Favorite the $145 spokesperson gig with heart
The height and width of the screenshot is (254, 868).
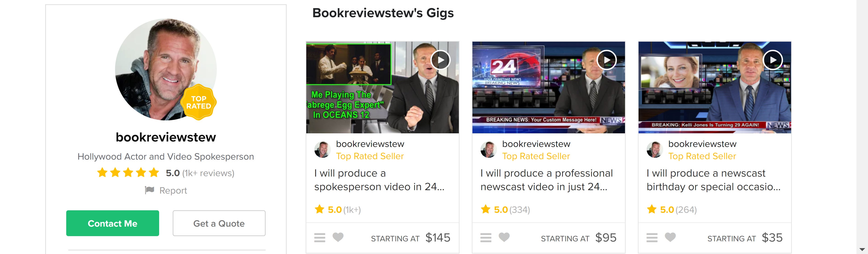click(338, 237)
